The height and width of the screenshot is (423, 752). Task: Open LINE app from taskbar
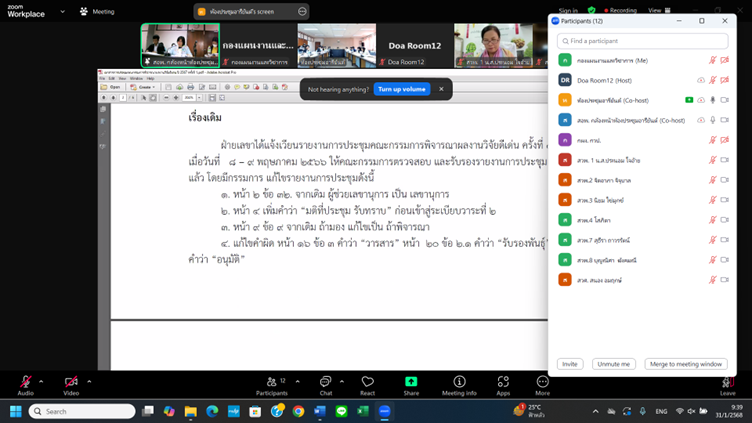tap(341, 411)
